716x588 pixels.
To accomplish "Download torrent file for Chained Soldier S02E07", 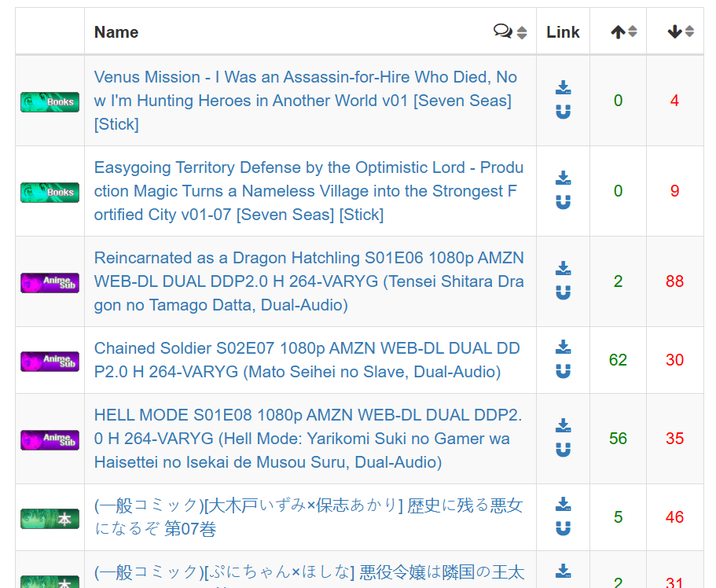I will pyautogui.click(x=563, y=347).
